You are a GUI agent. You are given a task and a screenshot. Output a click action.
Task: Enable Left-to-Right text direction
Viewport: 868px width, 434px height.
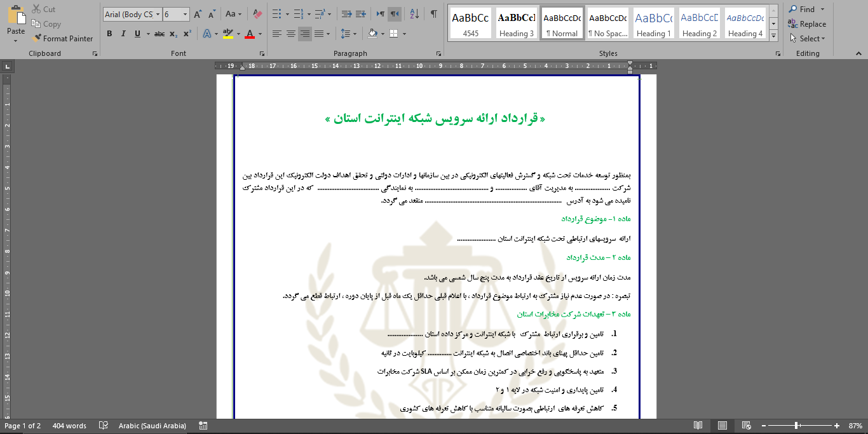pos(381,14)
